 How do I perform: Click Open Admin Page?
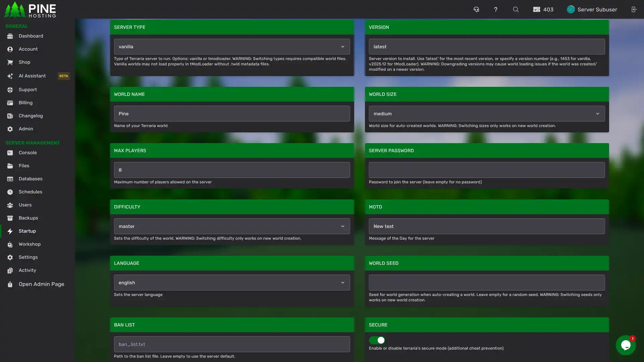pos(41,284)
